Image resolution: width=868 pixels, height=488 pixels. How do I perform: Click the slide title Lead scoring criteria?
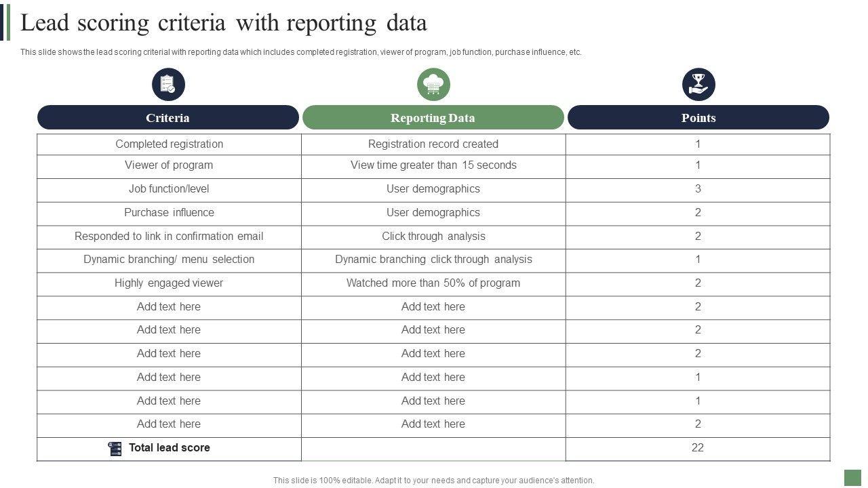tap(224, 23)
